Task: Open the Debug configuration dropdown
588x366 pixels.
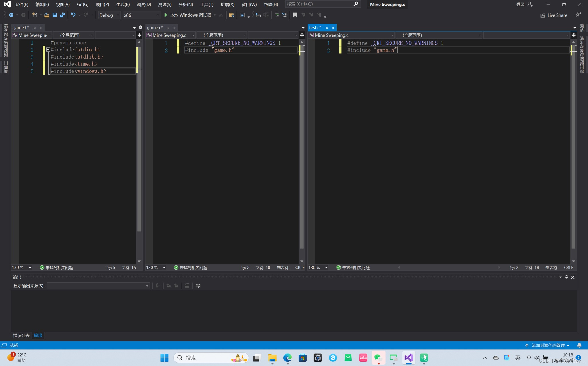Action: click(109, 15)
